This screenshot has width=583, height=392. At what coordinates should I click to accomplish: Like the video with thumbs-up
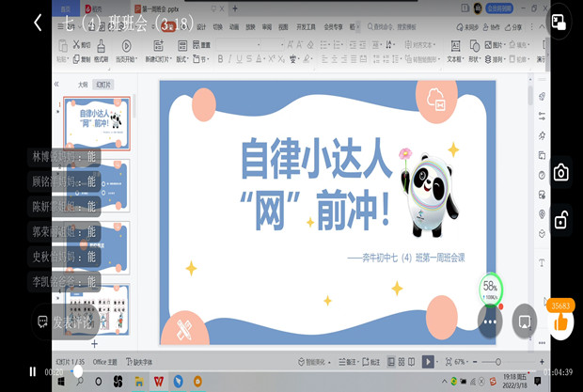560,322
